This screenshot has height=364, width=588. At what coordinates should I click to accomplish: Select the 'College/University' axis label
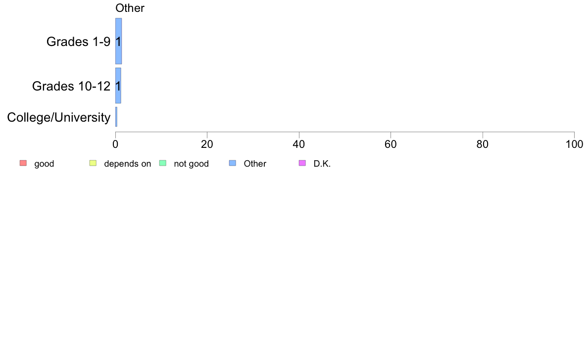(59, 118)
